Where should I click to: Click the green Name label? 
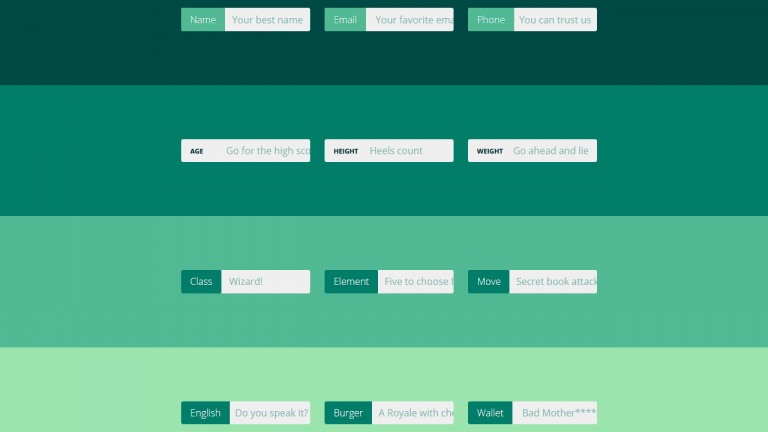(203, 20)
